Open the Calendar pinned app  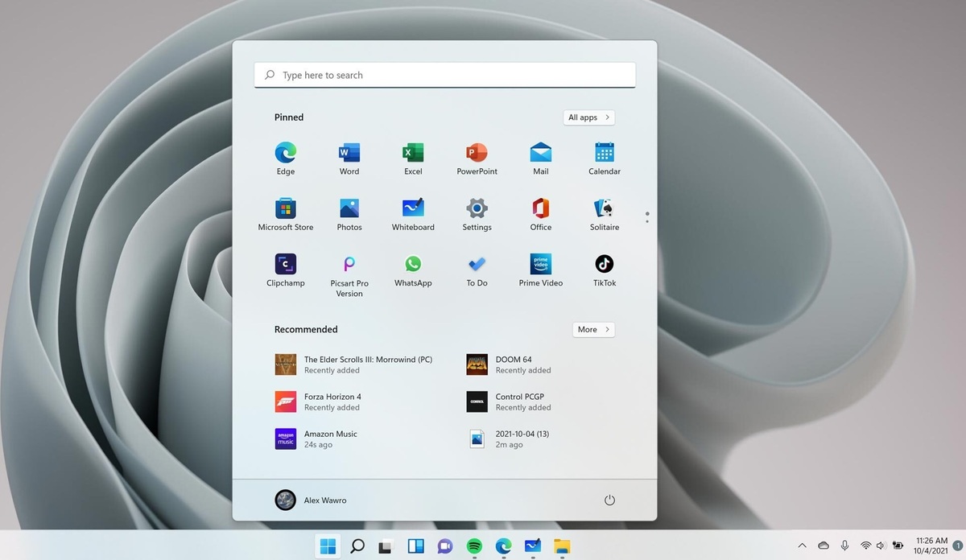click(605, 159)
